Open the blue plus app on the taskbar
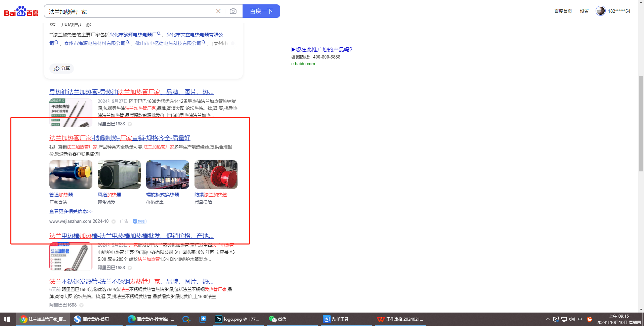The height and width of the screenshot is (326, 644). [x=203, y=319]
